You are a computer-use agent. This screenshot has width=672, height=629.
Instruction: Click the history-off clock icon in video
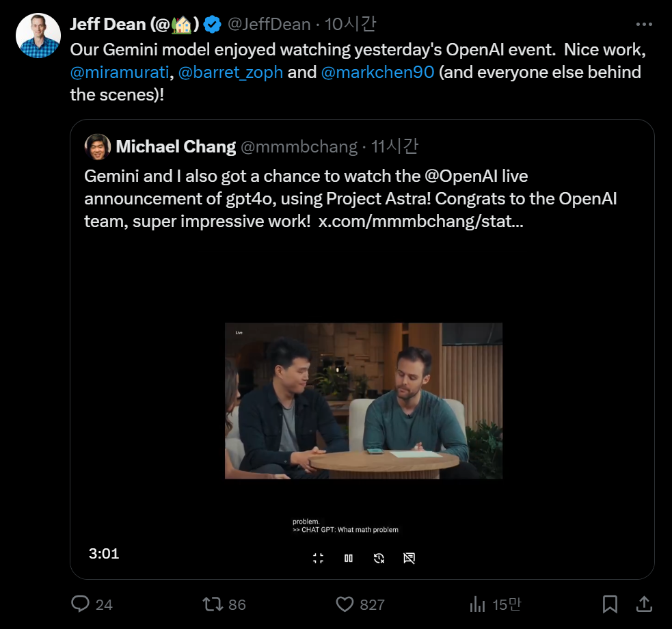[x=379, y=558]
